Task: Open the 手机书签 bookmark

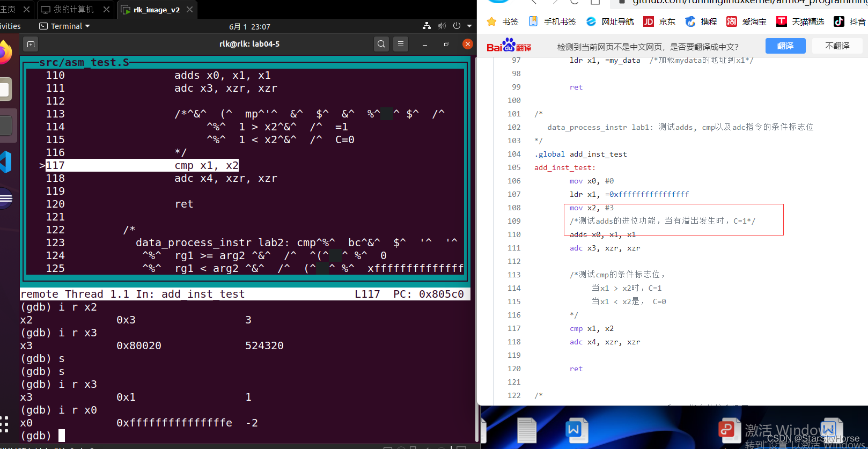Action: (552, 21)
